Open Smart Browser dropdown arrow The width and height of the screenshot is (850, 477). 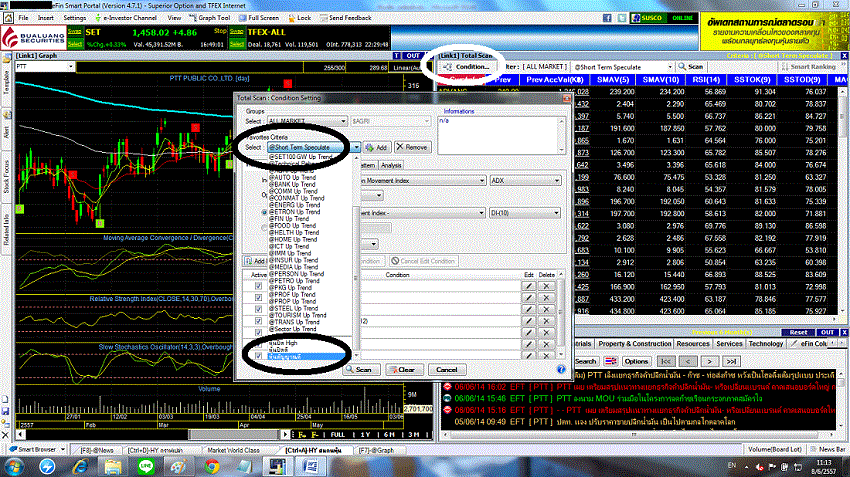63,449
